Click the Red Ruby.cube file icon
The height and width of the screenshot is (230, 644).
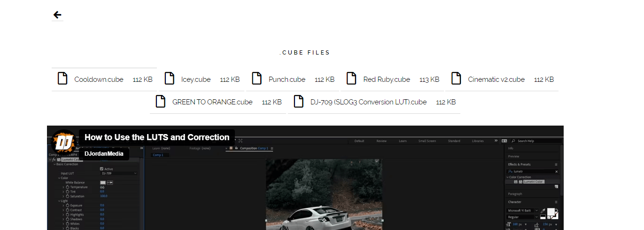[x=351, y=79]
